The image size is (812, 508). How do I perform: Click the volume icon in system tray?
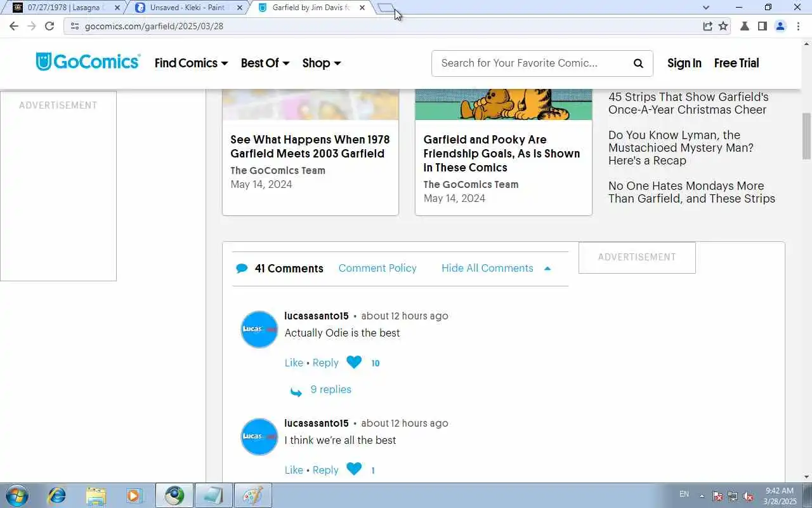pos(749,496)
